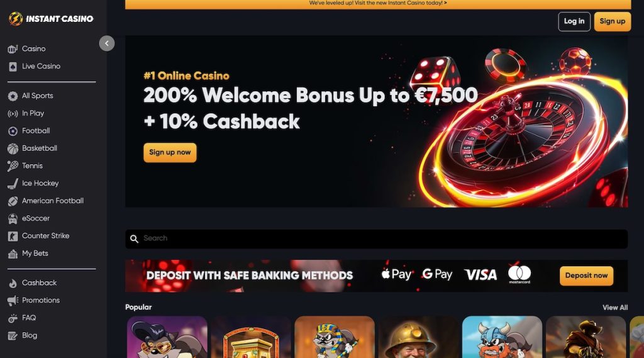The height and width of the screenshot is (358, 644).
Task: Select the Ice Hockey stick icon
Action: (13, 184)
